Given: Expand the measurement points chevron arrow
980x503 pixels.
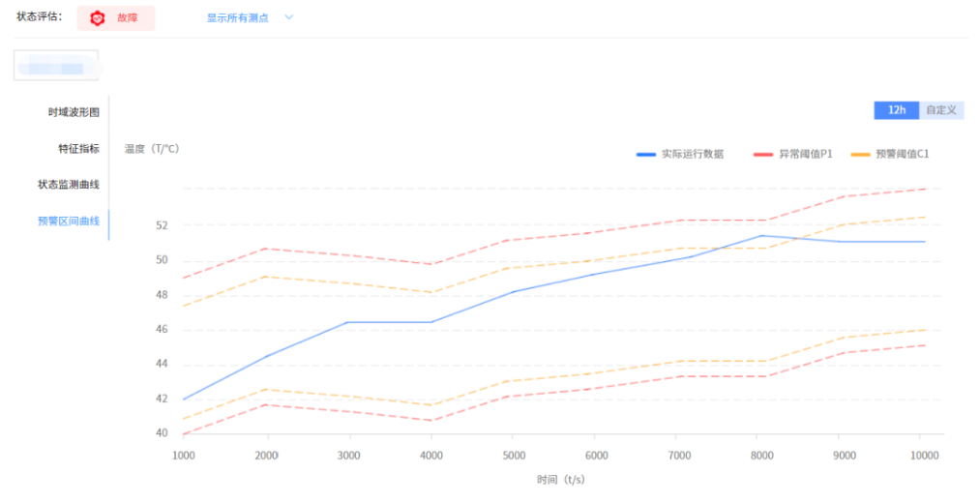Looking at the screenshot, I should (x=288, y=17).
